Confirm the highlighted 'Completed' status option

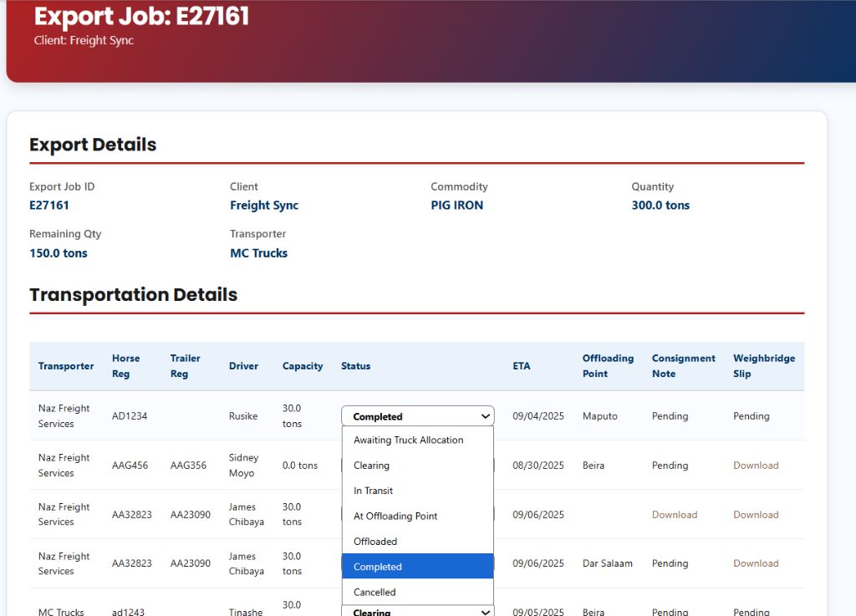click(x=377, y=566)
